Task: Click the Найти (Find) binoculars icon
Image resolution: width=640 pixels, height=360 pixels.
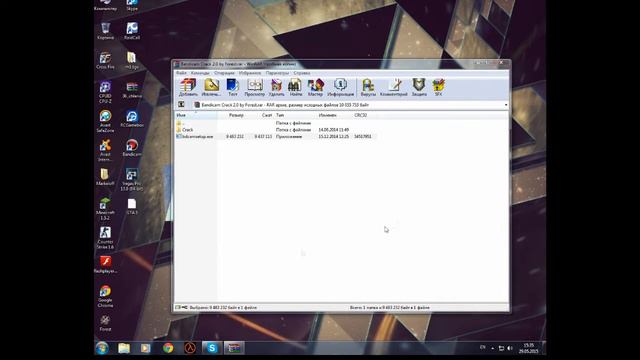Action: click(x=295, y=87)
